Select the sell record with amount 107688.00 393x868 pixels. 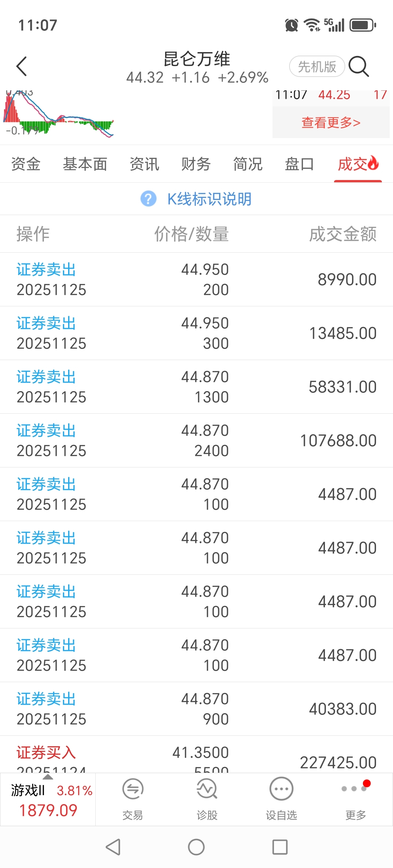(x=196, y=440)
